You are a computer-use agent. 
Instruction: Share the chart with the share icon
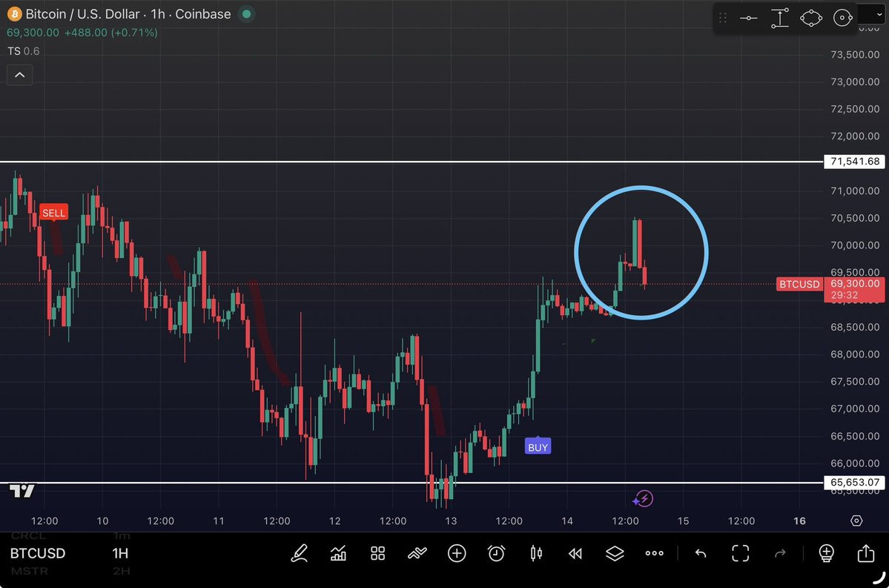point(866,553)
